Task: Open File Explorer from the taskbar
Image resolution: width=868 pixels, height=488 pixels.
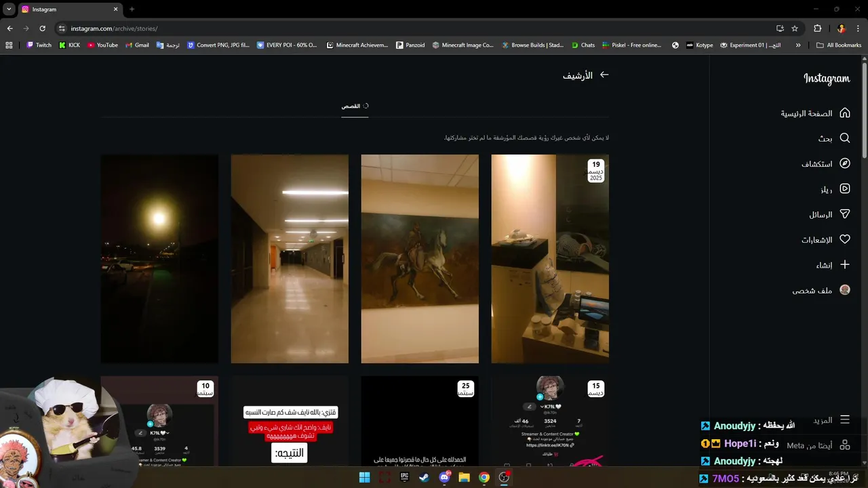Action: (x=464, y=477)
